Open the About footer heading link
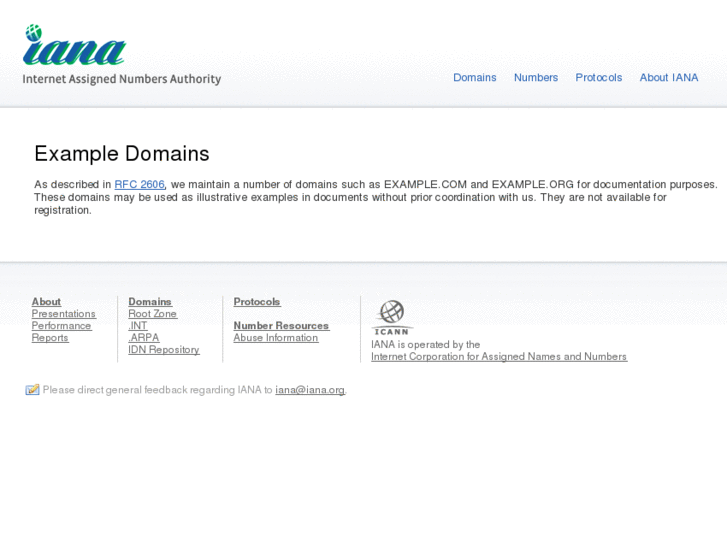The width and height of the screenshot is (727, 545). [x=46, y=301]
